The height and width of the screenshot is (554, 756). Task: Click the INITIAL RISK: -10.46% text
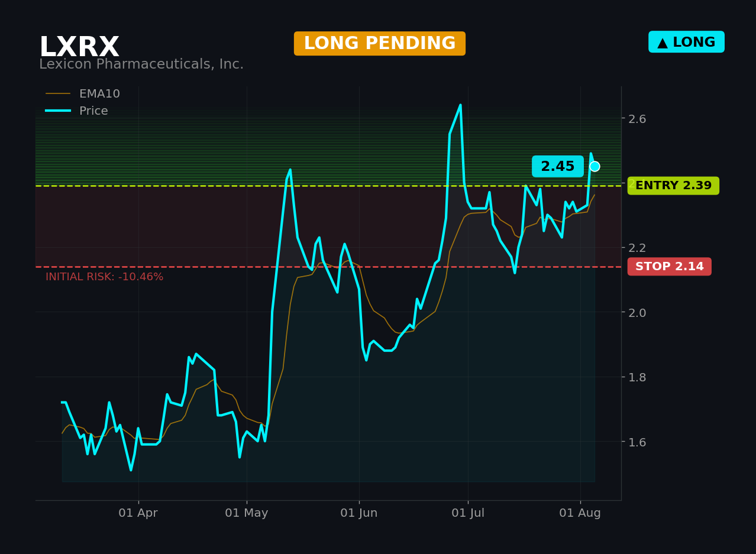click(105, 277)
